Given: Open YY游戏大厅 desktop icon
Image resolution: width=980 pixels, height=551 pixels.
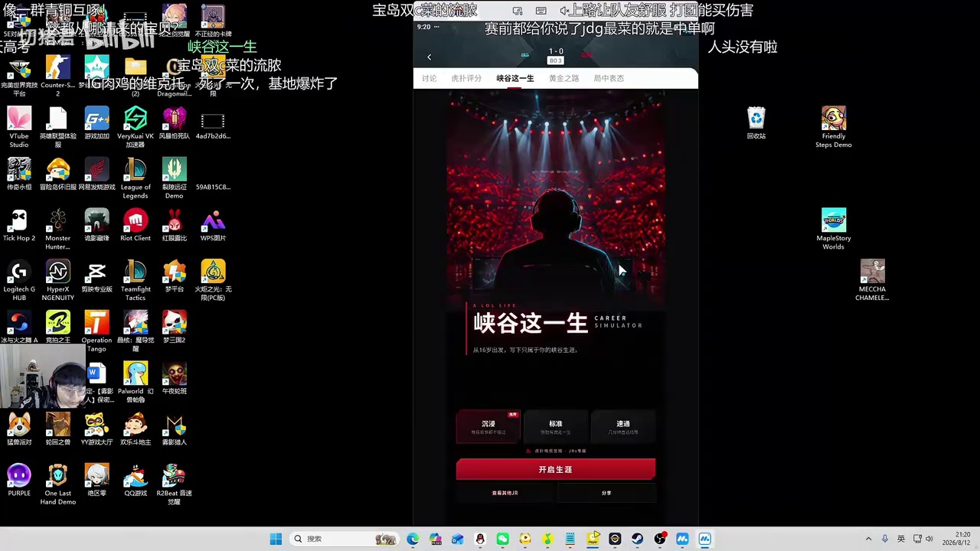Looking at the screenshot, I should tap(96, 429).
